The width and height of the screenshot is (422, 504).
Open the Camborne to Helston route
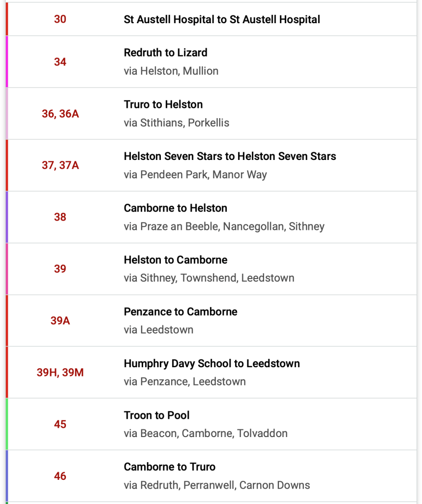click(176, 208)
